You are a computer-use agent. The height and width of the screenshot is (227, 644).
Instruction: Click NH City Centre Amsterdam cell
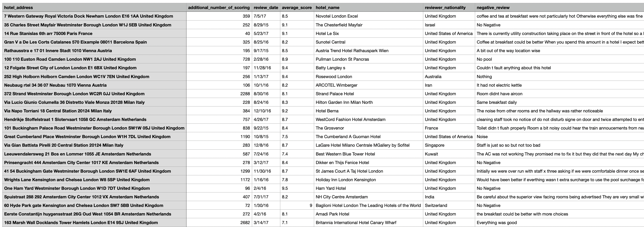368,197
